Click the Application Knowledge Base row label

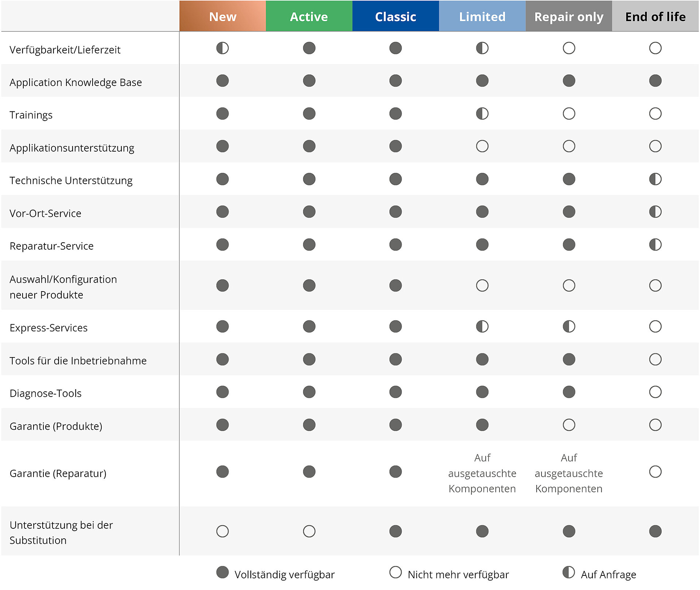point(76,82)
